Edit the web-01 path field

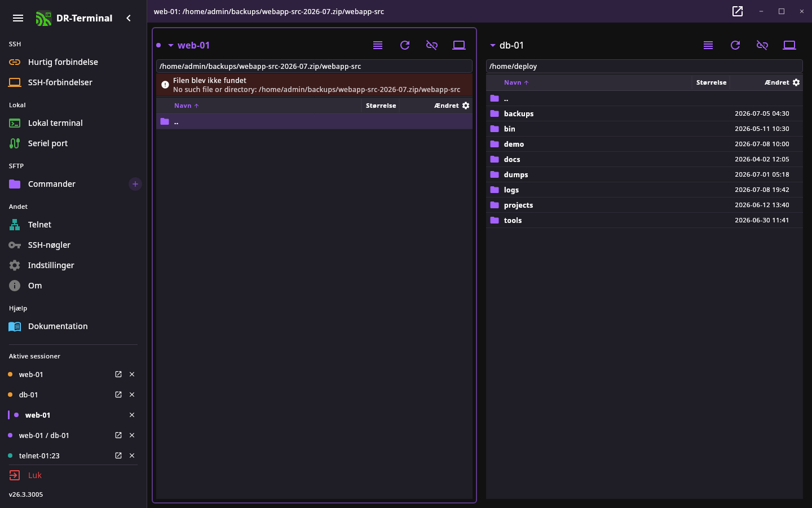[314, 66]
